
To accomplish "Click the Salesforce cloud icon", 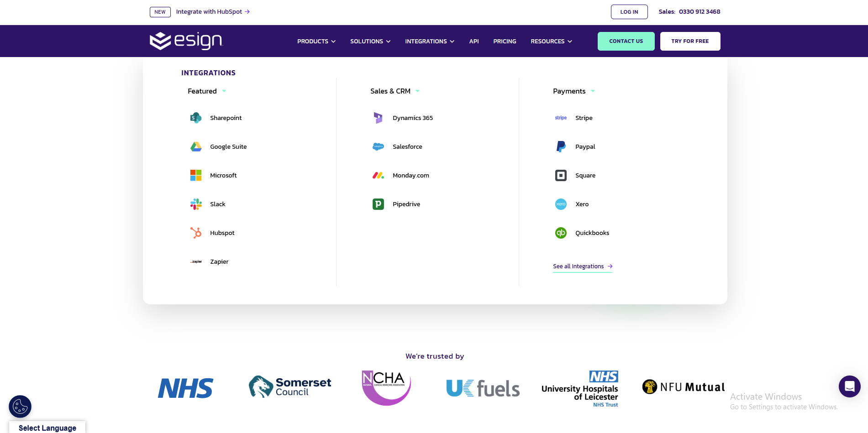I will point(378,146).
